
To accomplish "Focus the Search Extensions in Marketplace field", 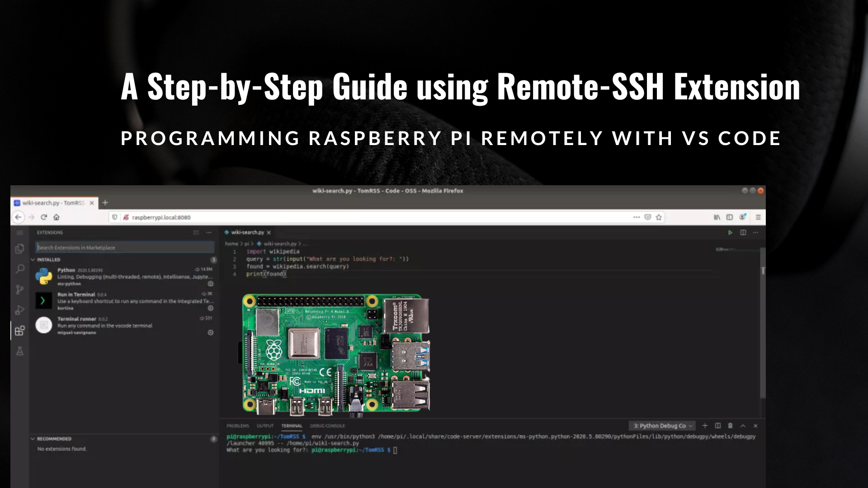I will [x=125, y=248].
